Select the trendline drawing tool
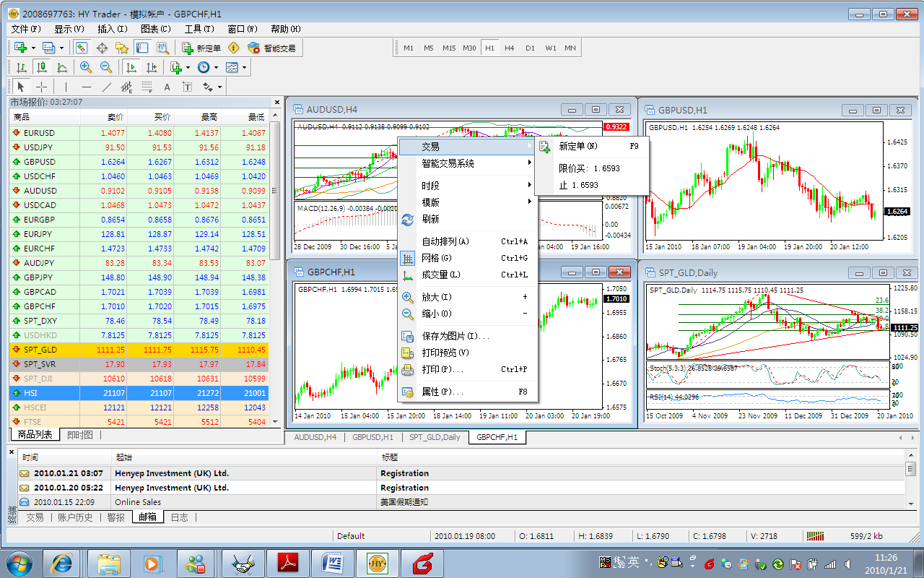Viewport: 924px width, 578px height. click(106, 87)
